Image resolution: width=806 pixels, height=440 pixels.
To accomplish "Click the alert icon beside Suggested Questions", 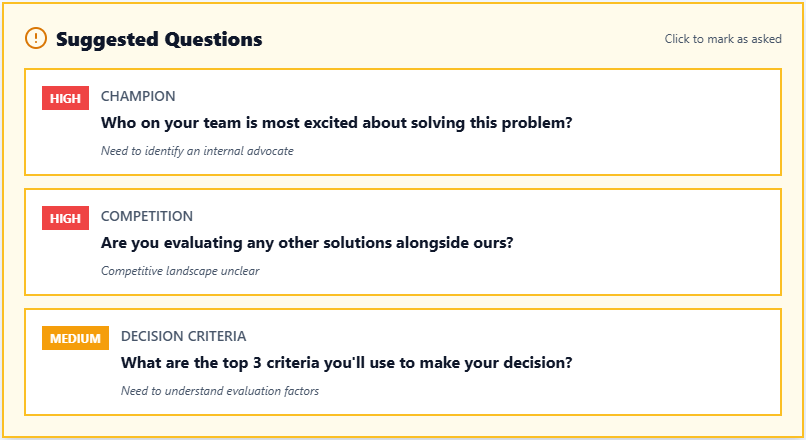I will coord(36,39).
